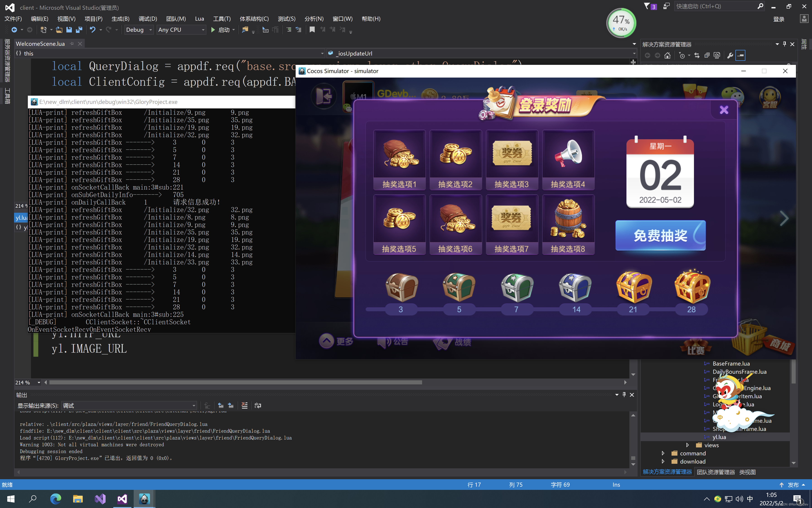Click taskbar search magnifier icon

(x=33, y=499)
